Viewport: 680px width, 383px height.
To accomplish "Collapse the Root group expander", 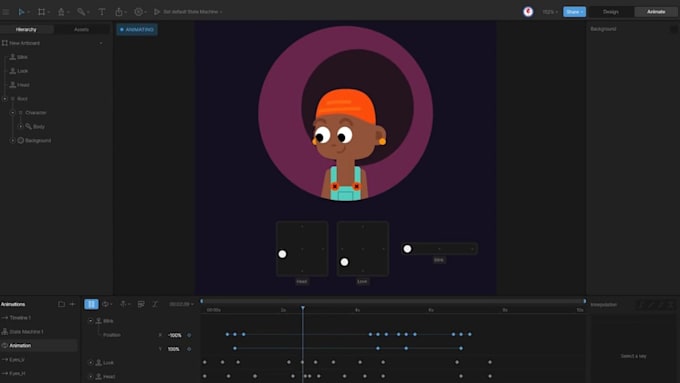I will coord(5,99).
